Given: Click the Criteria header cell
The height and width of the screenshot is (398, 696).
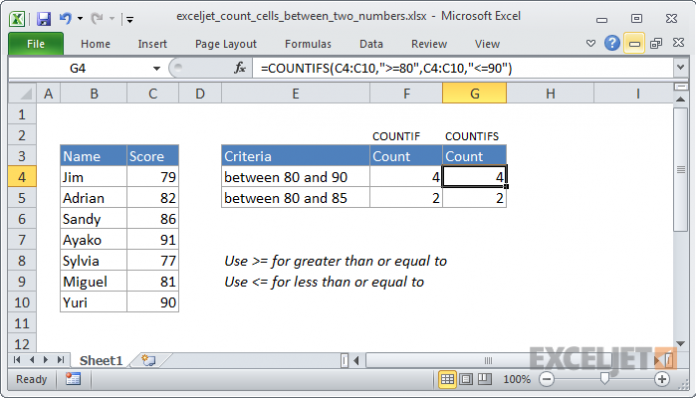Looking at the screenshot, I should pos(296,156).
